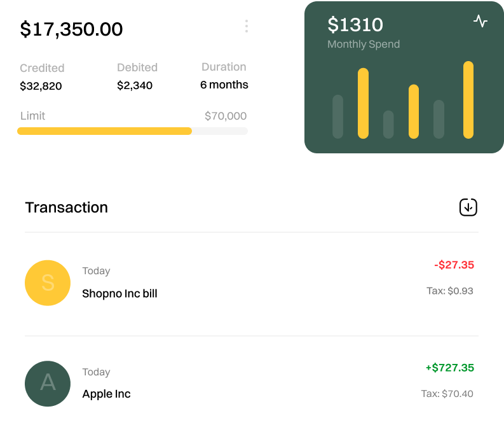Click the download icon beside Transaction
This screenshot has width=504, height=432.
[468, 207]
